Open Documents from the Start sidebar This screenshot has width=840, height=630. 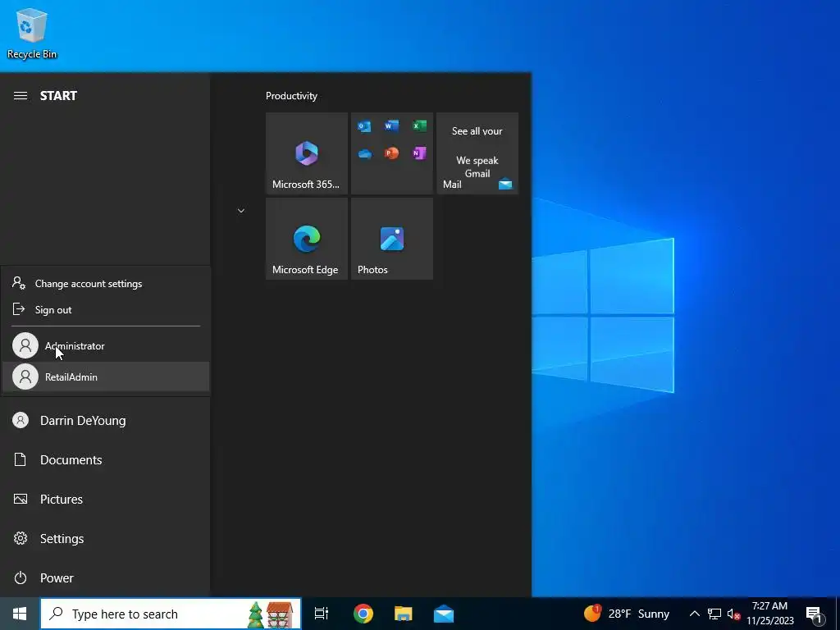105,459
